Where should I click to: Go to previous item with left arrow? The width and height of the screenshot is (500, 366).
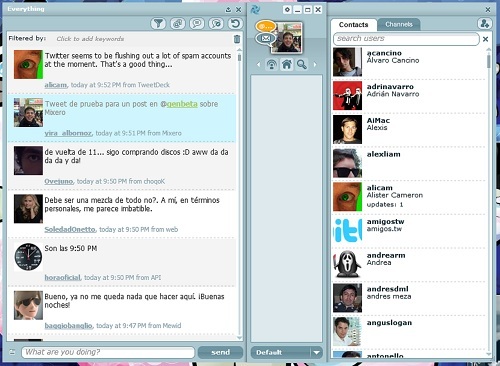pos(258,64)
